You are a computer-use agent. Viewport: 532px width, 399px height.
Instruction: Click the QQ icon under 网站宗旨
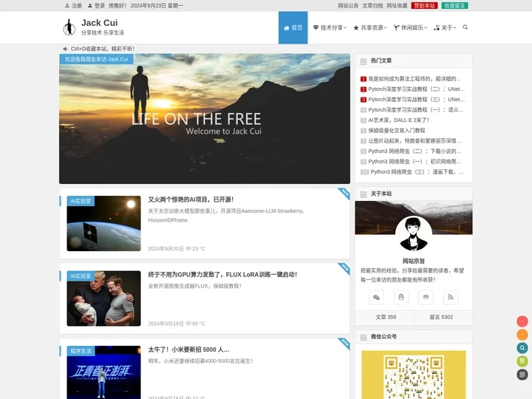pos(401,297)
